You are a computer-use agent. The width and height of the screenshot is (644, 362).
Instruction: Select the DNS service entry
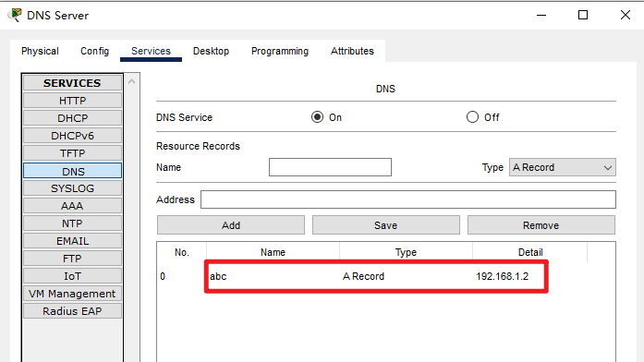click(72, 171)
